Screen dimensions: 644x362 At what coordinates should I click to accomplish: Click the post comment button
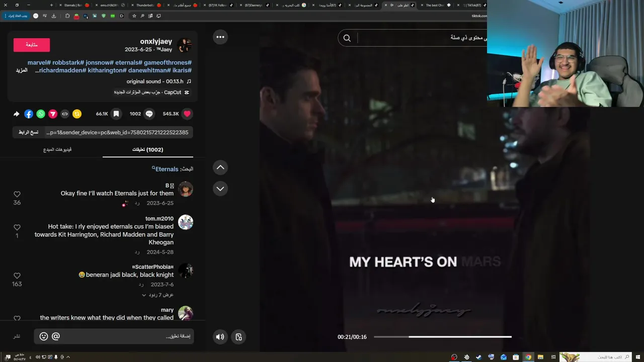click(x=17, y=336)
